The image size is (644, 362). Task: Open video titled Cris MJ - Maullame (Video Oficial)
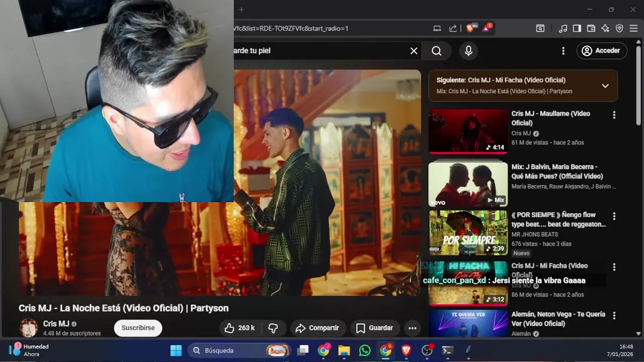coord(551,118)
